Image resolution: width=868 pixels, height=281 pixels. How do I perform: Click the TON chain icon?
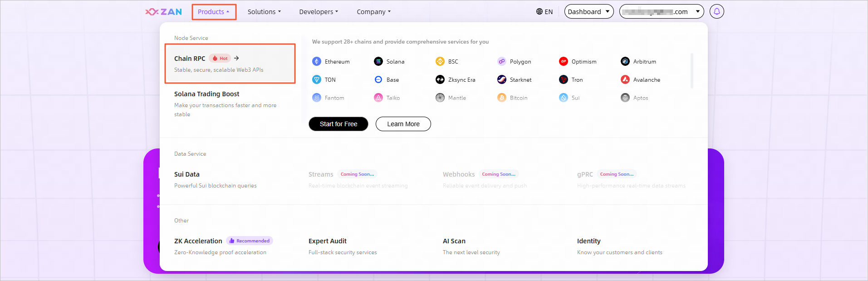coord(317,79)
